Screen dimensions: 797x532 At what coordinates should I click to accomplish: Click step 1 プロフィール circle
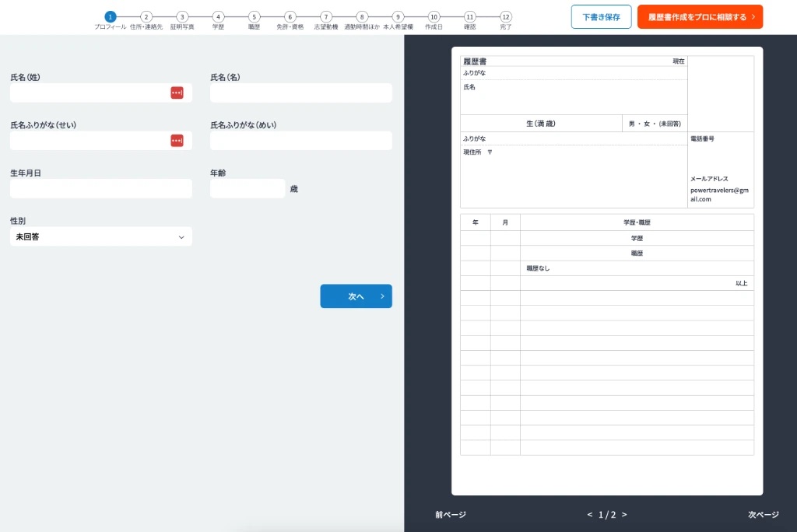tap(110, 16)
